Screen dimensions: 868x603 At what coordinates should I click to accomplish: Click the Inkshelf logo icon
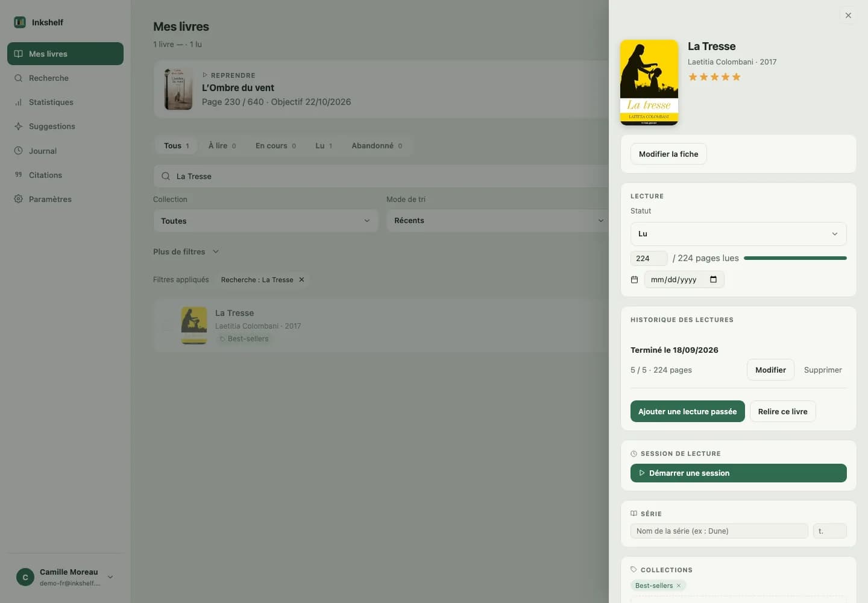tap(20, 22)
